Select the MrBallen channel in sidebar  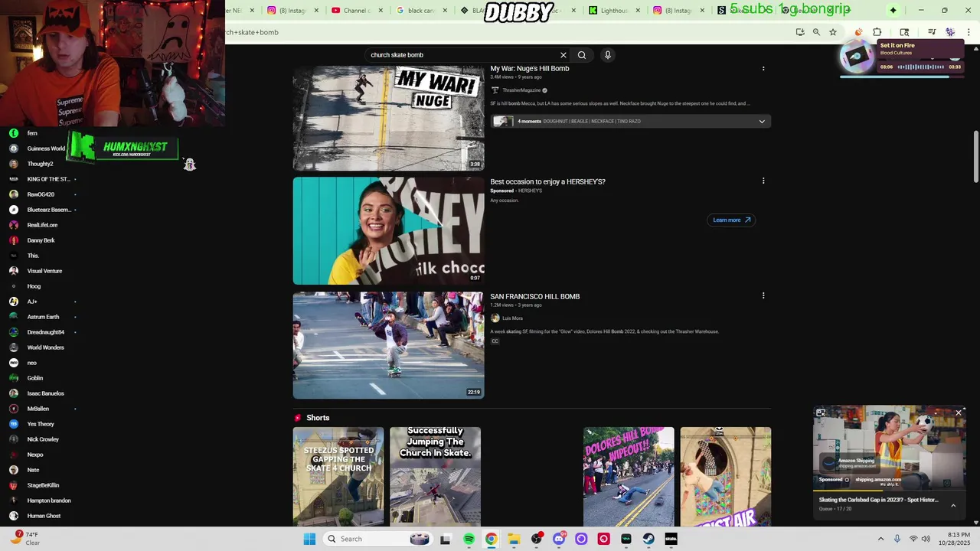click(x=38, y=409)
